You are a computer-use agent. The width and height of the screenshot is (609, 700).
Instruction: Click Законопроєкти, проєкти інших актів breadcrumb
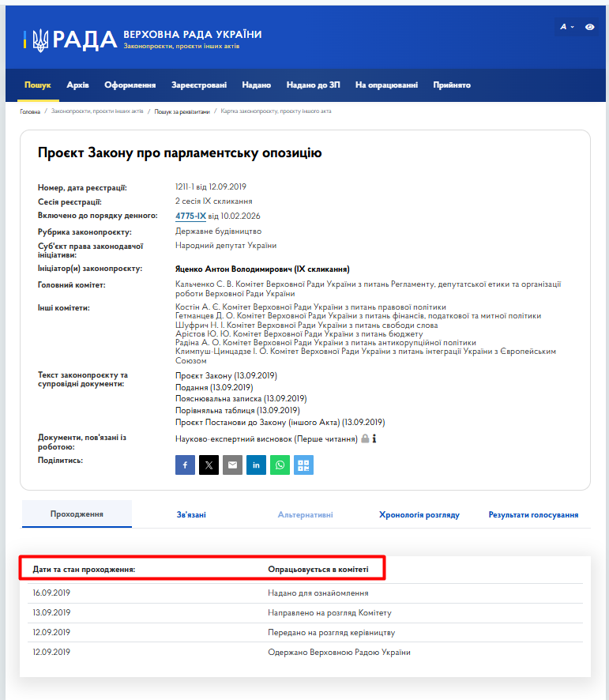[x=97, y=111]
